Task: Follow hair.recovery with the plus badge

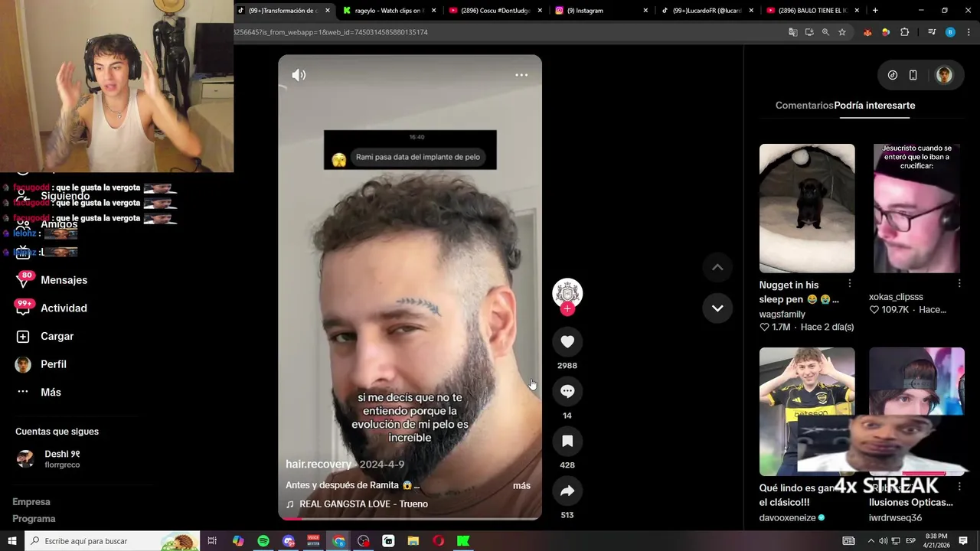Action: (x=567, y=309)
